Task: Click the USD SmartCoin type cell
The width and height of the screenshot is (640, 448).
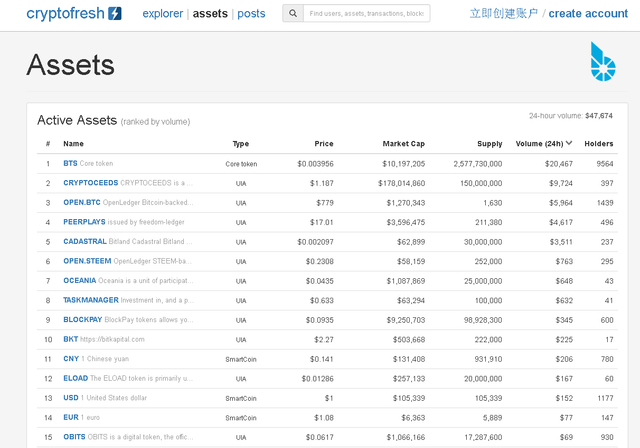Action: click(x=241, y=399)
